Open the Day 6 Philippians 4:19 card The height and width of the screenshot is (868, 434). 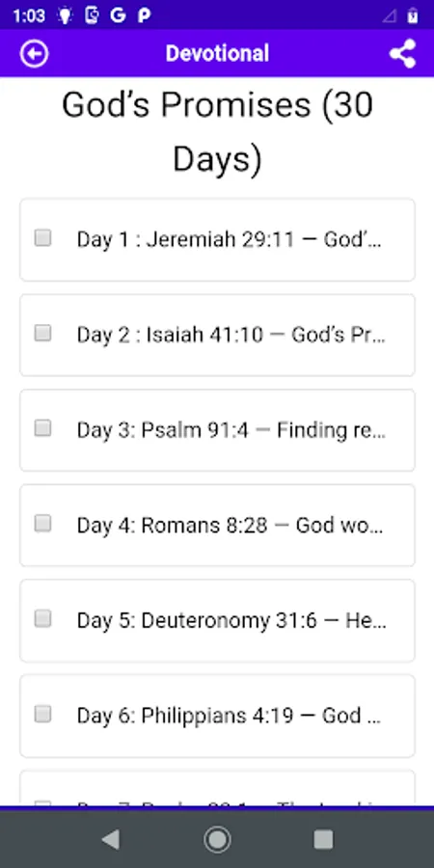pos(217,716)
